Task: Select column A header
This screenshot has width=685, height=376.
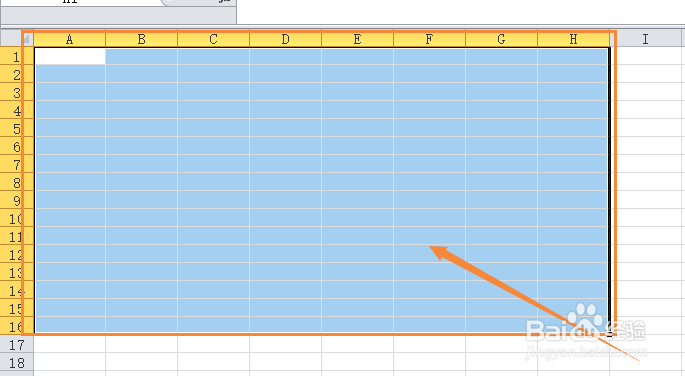Action: [x=70, y=39]
